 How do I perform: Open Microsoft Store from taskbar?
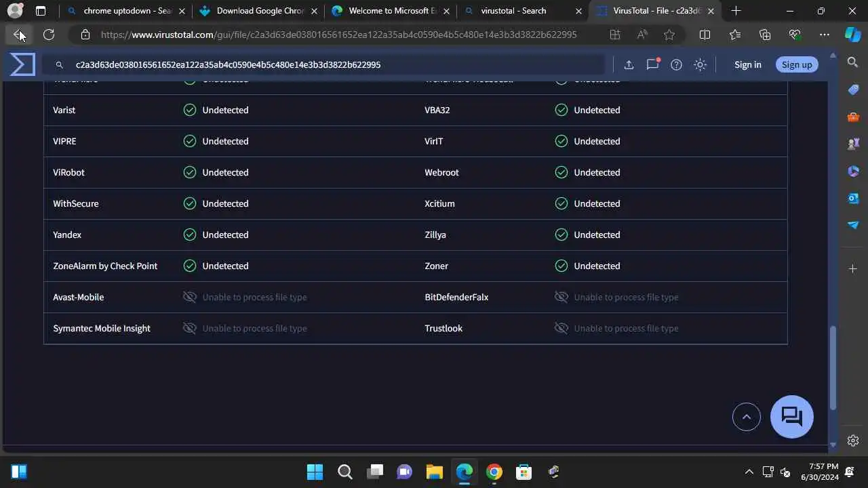point(524,472)
